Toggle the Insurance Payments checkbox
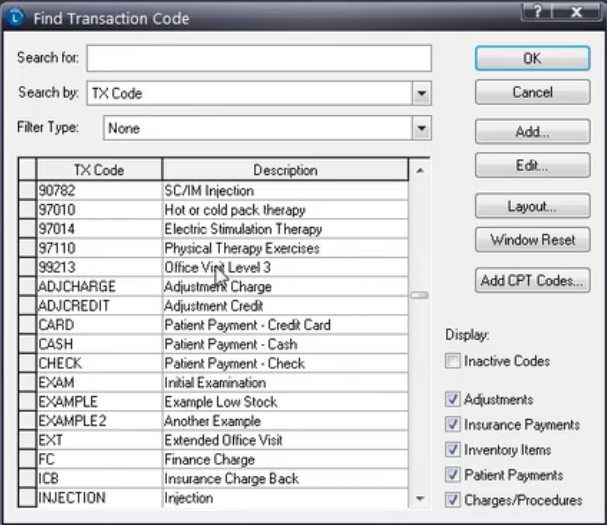Viewport: 607px width, 525px height. pyautogui.click(x=453, y=424)
